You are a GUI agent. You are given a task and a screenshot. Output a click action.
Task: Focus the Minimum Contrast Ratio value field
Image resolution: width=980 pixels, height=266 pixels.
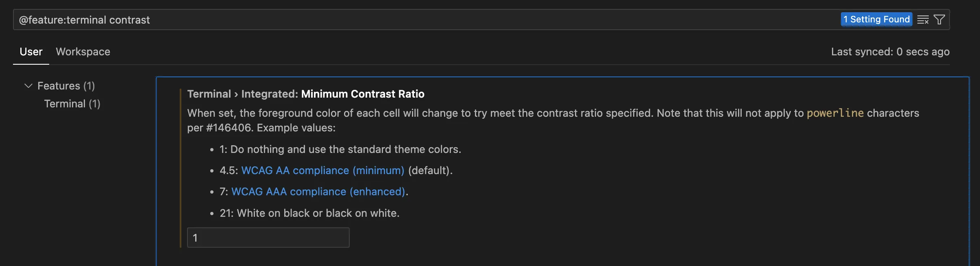coord(268,238)
